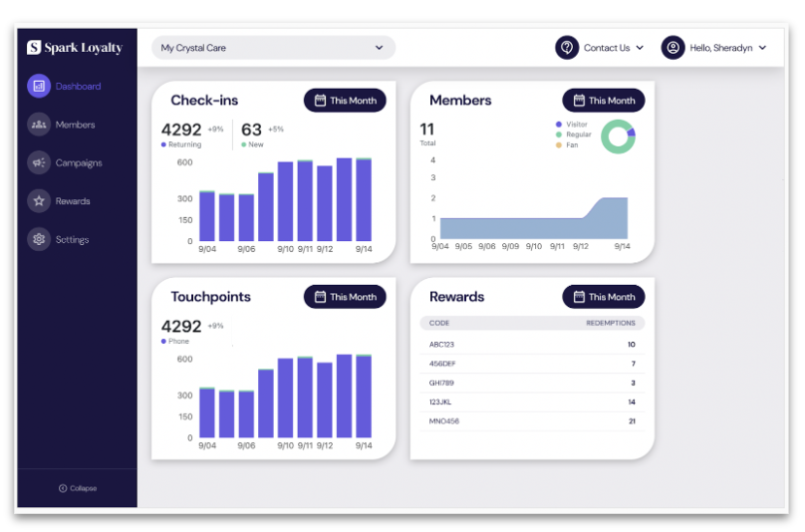The width and height of the screenshot is (805, 532).
Task: Click the Members area chart
Action: pos(534,219)
